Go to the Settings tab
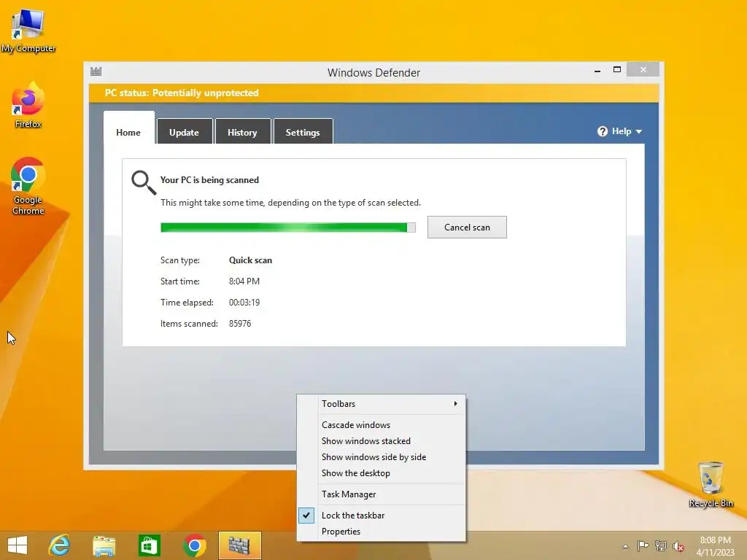 click(x=303, y=133)
